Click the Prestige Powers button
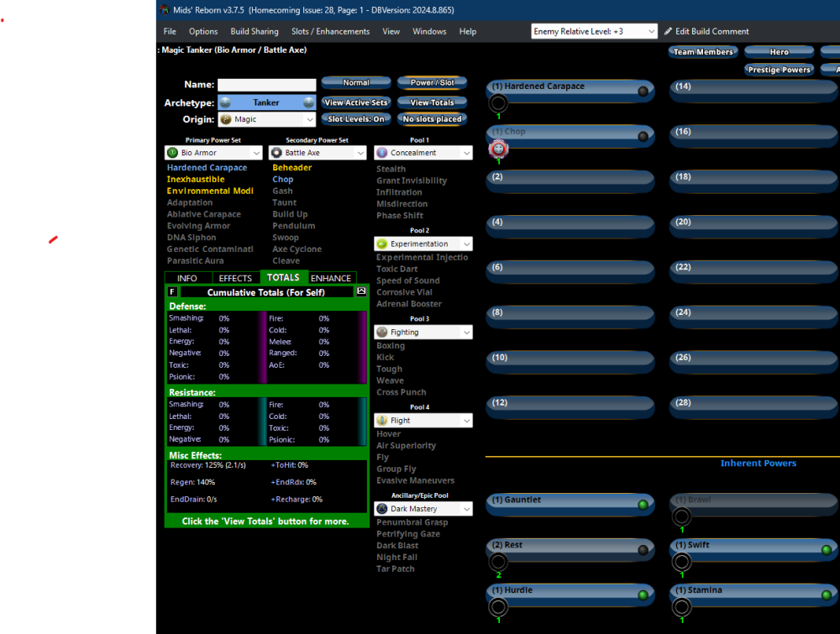 tap(778, 70)
